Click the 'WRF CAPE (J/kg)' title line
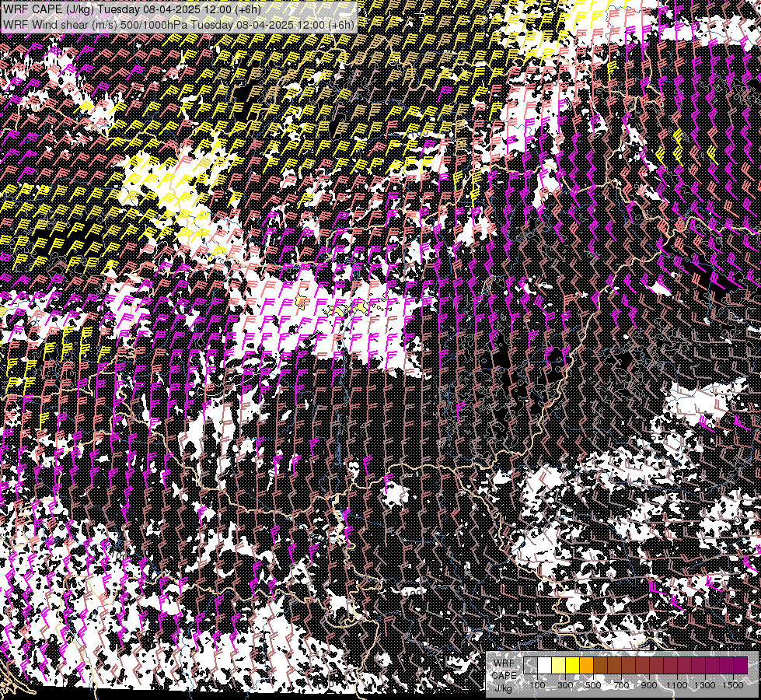The image size is (761, 700). pos(132,9)
